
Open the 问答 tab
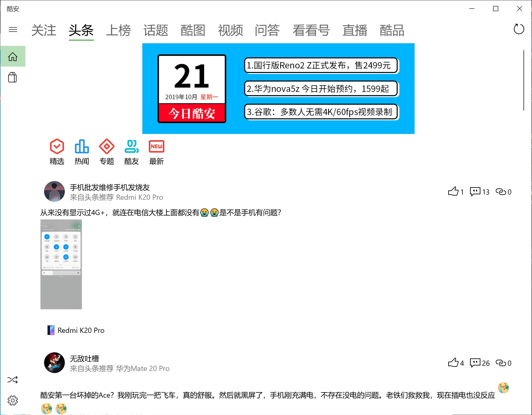click(x=267, y=31)
